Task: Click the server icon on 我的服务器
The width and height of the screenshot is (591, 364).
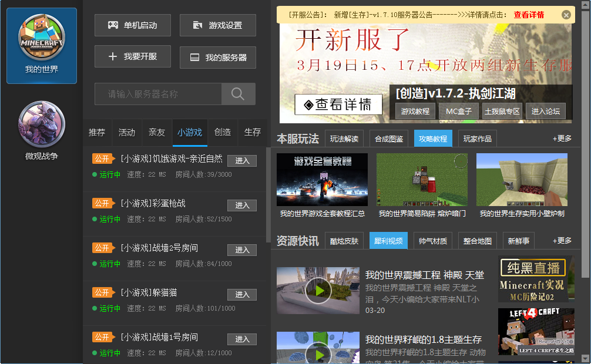Action: click(x=194, y=58)
